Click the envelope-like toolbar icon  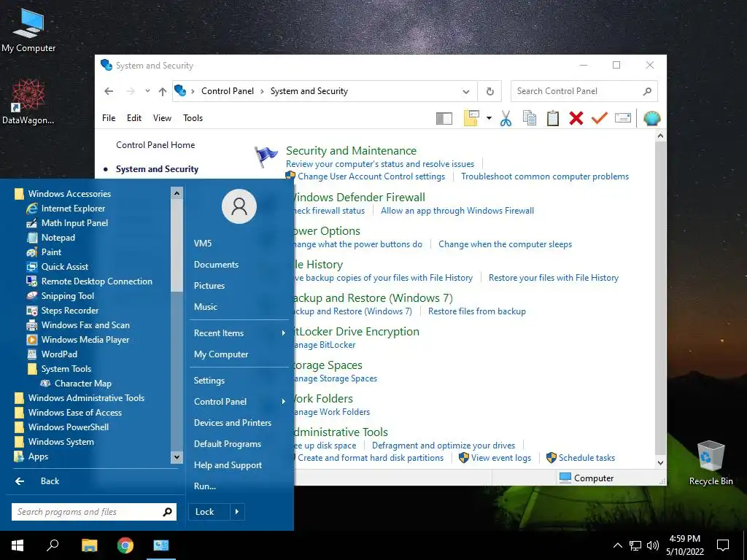click(x=623, y=117)
